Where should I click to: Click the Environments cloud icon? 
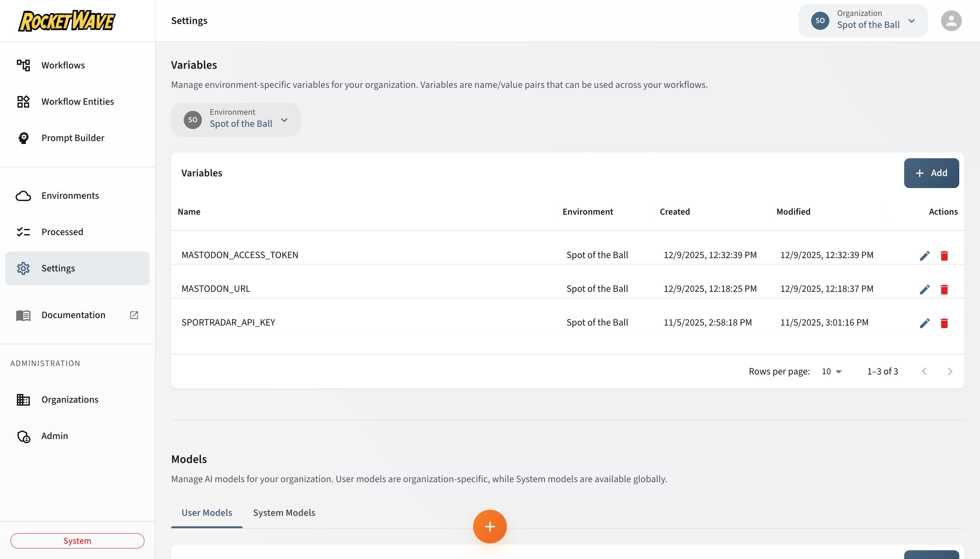click(x=23, y=196)
